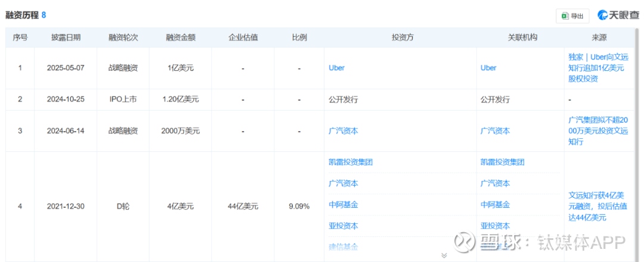Select the date cell 2024-10-25
Screen dimensions: 644x262
point(66,99)
